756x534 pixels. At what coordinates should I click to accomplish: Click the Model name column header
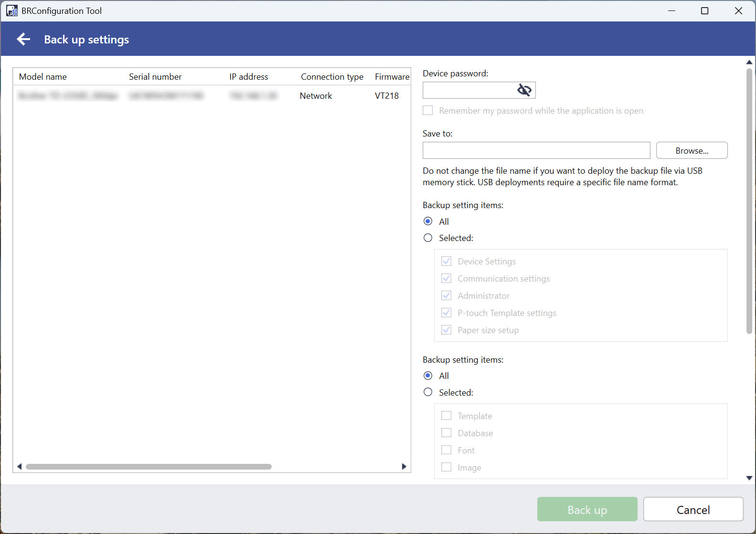43,77
